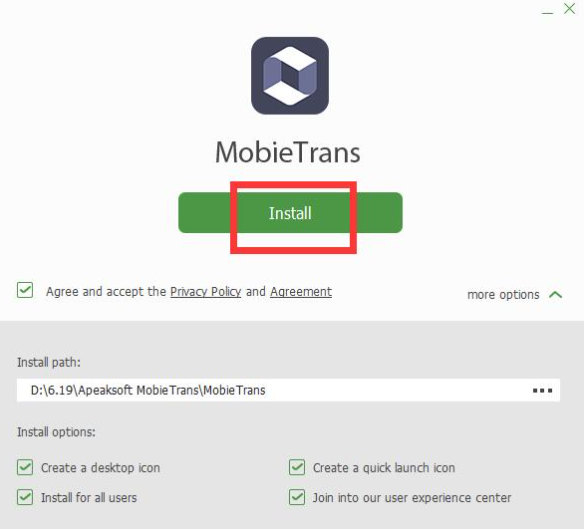The height and width of the screenshot is (529, 584).
Task: Browse install folder with three-dots button
Action: pyautogui.click(x=542, y=390)
